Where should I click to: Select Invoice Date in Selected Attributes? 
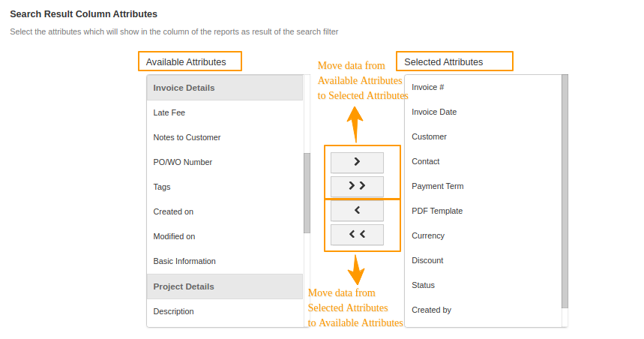[434, 112]
